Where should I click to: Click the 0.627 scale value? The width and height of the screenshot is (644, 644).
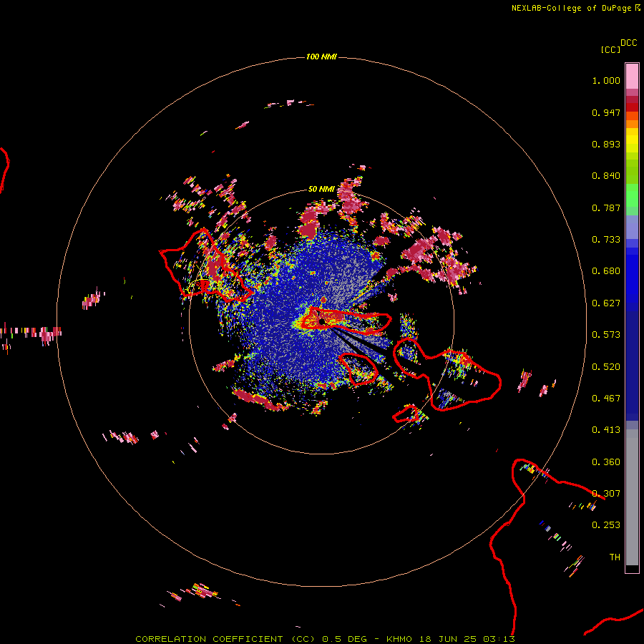point(606,303)
